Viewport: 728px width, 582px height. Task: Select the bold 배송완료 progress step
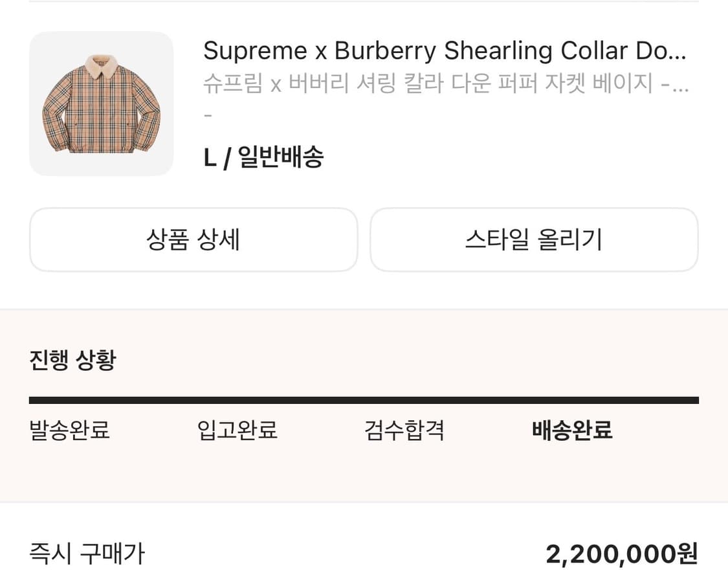(x=571, y=431)
